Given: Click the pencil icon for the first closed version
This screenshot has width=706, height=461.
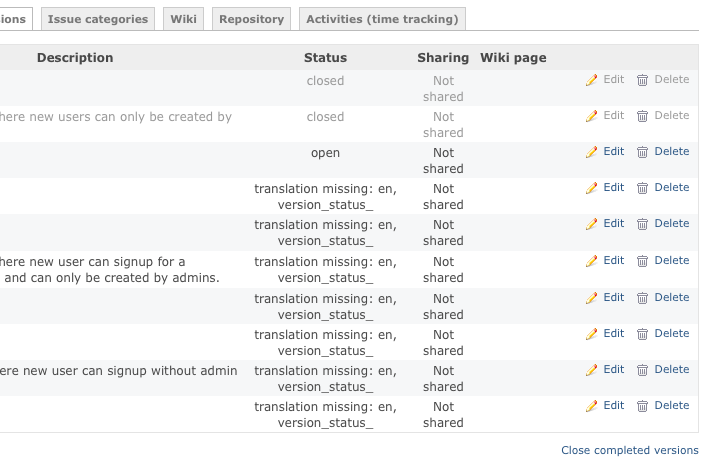Looking at the screenshot, I should click(592, 80).
